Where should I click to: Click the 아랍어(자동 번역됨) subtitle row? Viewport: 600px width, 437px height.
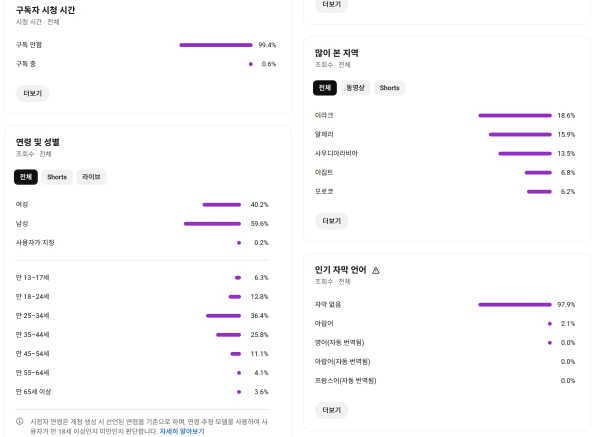(445, 362)
